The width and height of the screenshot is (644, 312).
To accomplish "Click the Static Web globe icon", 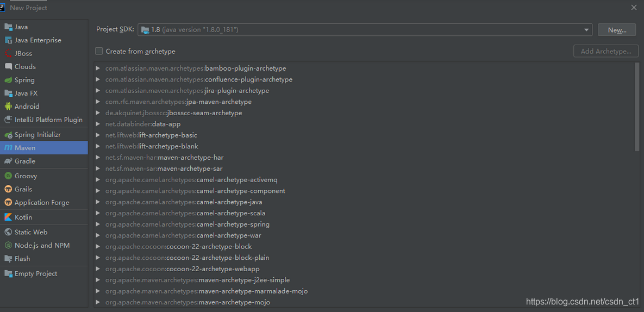I will click(8, 232).
